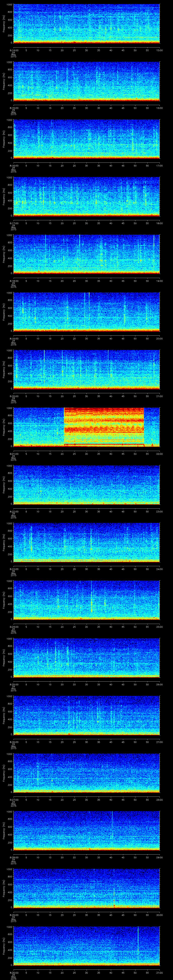Click the 8:22:00 start time label
Viewport: 173px width, 980px height.
pos(14,511)
